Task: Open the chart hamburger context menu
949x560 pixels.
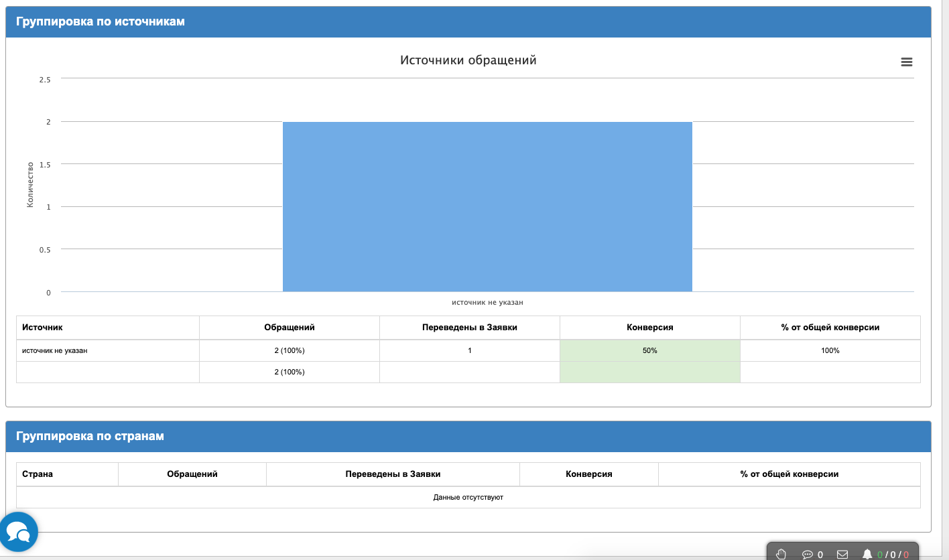Action: pyautogui.click(x=906, y=62)
